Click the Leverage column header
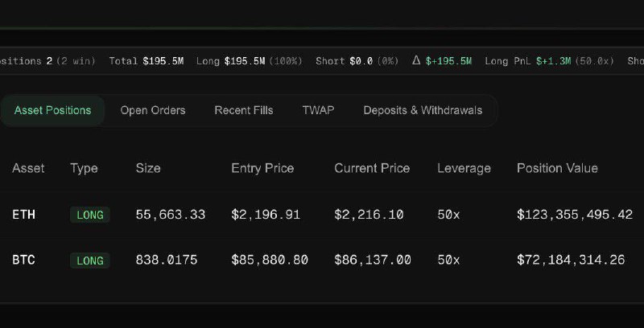Viewport: 644px width, 328px height. click(x=464, y=168)
